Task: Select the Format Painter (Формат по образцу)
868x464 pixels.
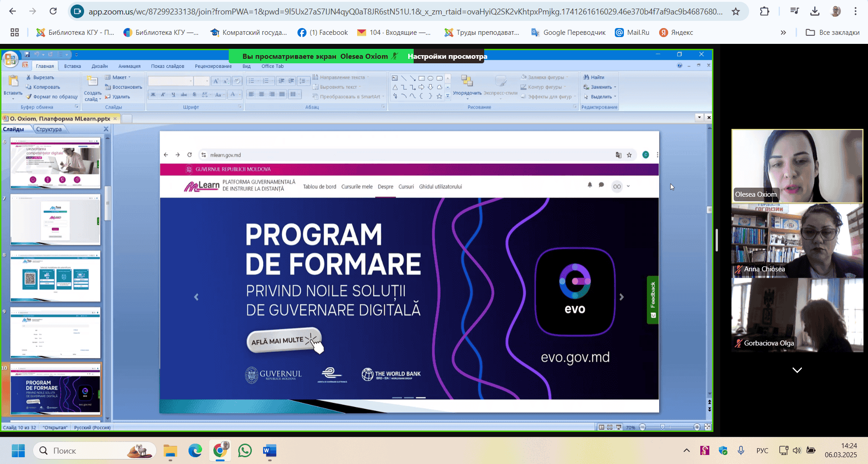Action: pyautogui.click(x=52, y=96)
